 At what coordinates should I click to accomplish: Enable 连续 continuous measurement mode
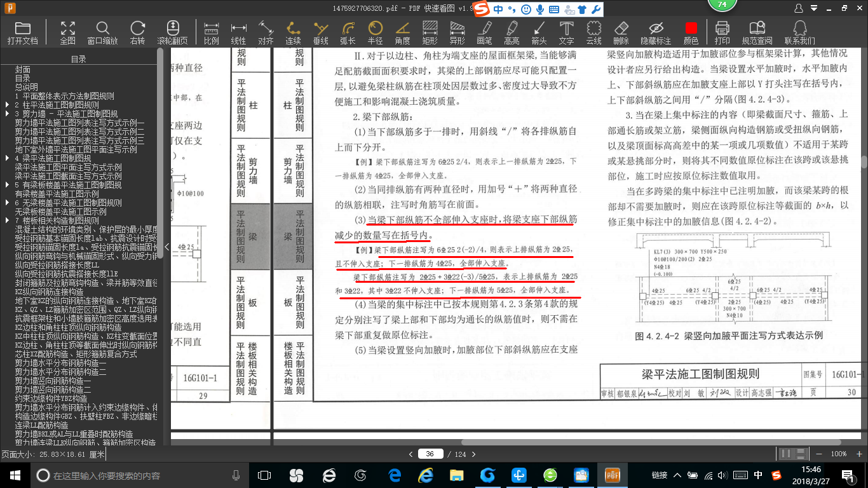coord(292,30)
